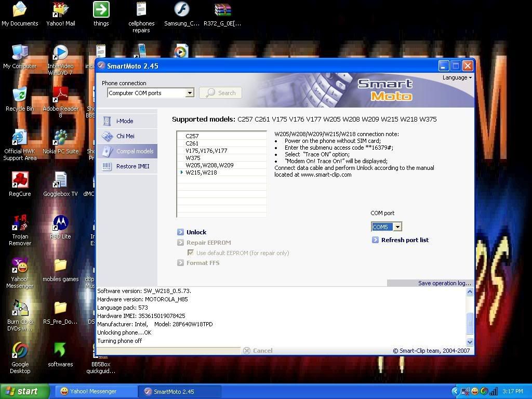This screenshot has height=399, width=532.
Task: Open Official HWK Support Area shortcut
Action: tap(20, 145)
